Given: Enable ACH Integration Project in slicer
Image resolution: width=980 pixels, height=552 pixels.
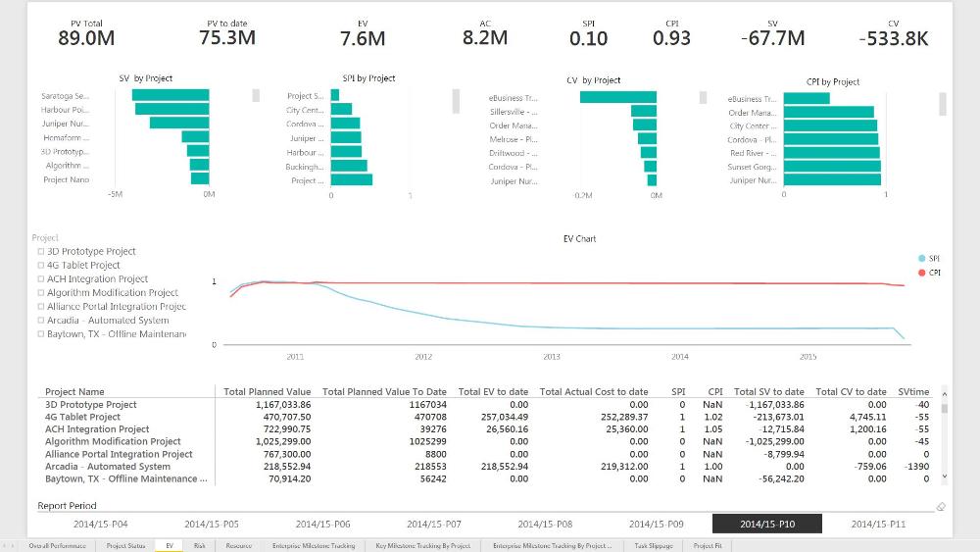Looking at the screenshot, I should [x=41, y=279].
